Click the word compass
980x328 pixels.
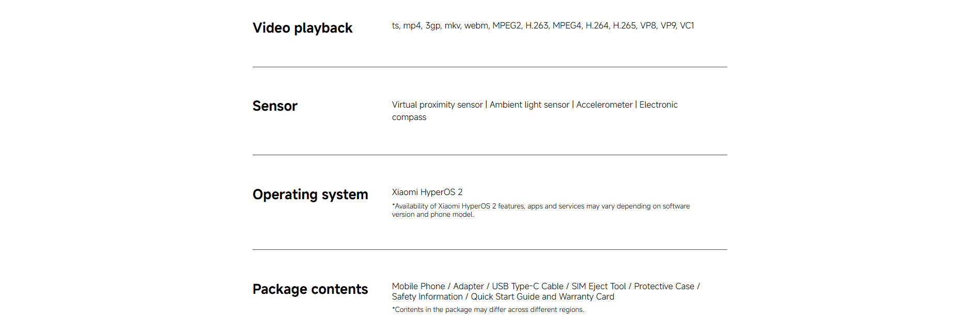[409, 117]
